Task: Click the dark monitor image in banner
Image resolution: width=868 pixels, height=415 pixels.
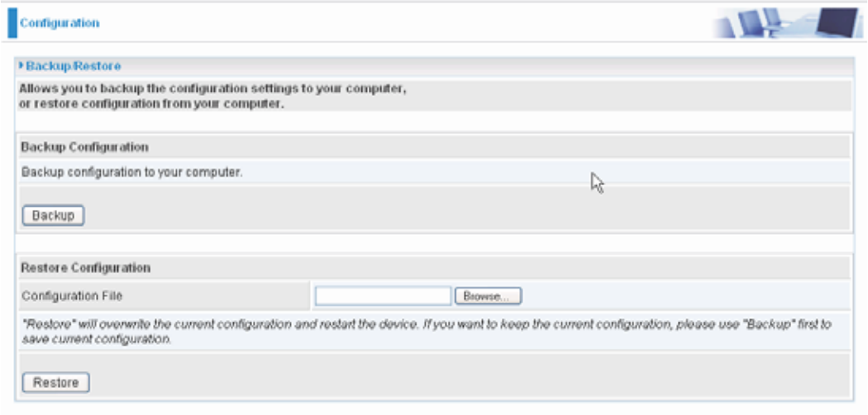Action: [836, 22]
